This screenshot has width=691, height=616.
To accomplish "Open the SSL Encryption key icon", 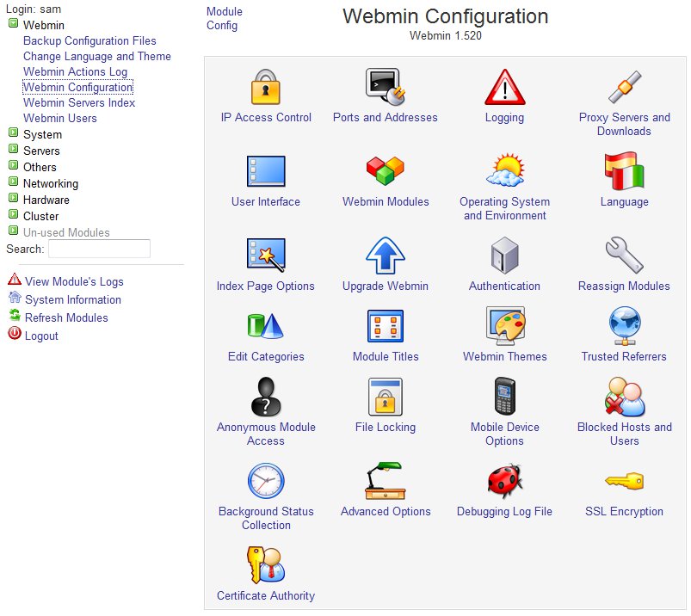I will pos(624,481).
